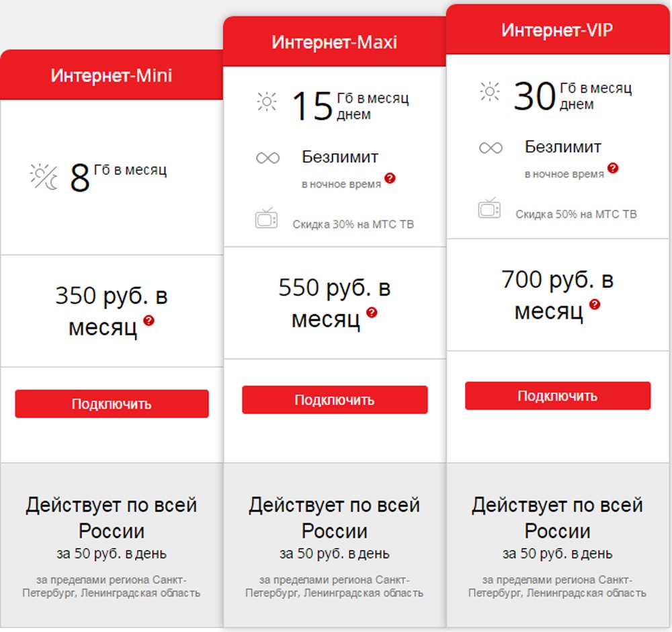
Task: Select the Интернет-Maxi plan header
Action: 335,42
